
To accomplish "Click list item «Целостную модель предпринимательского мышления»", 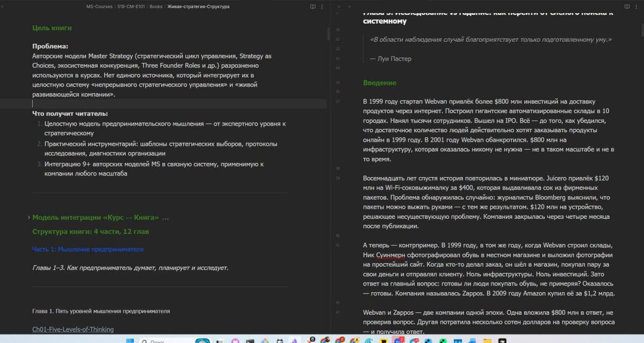I will pos(165,128).
